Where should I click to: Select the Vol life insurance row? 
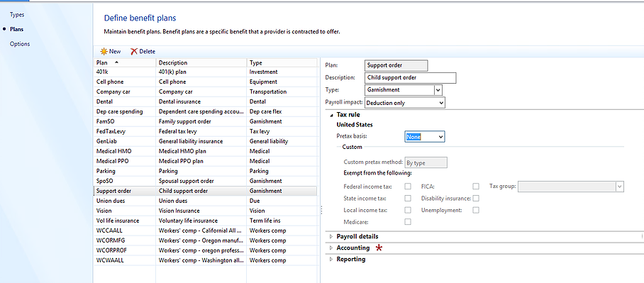click(x=206, y=221)
